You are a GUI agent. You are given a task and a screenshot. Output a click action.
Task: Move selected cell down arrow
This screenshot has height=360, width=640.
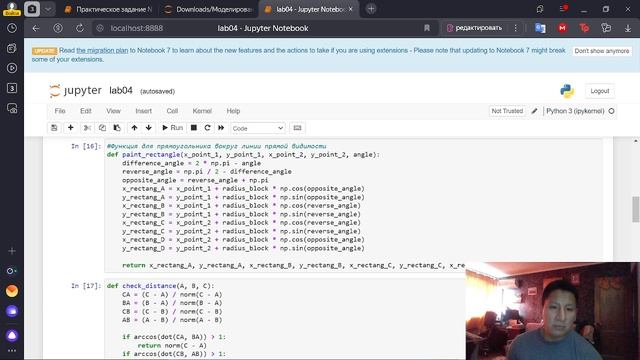149,128
